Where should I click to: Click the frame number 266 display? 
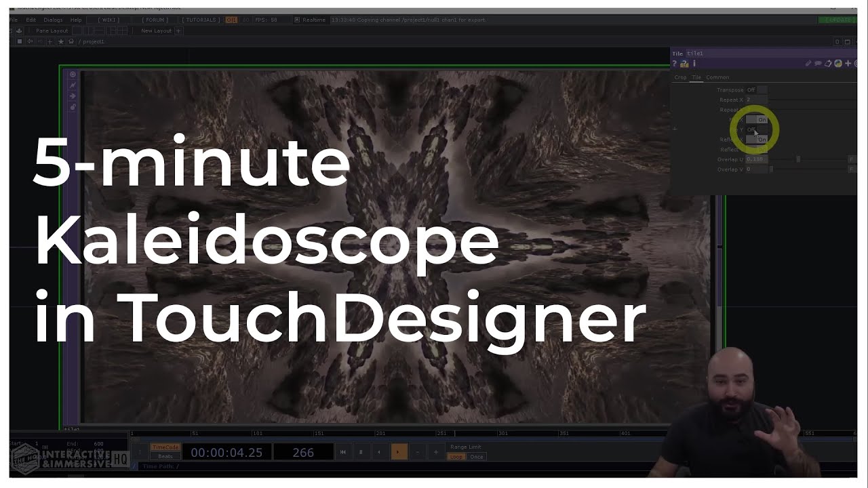tap(303, 452)
